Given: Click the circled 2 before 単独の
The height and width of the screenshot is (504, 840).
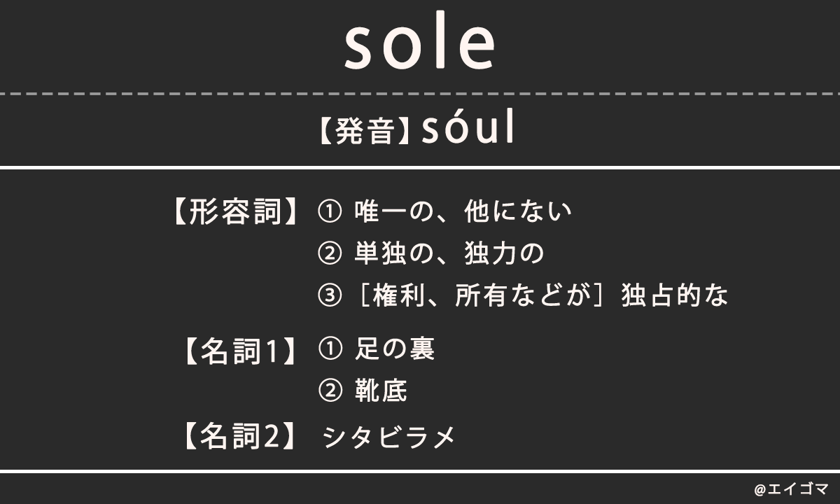Looking at the screenshot, I should coord(329,253).
